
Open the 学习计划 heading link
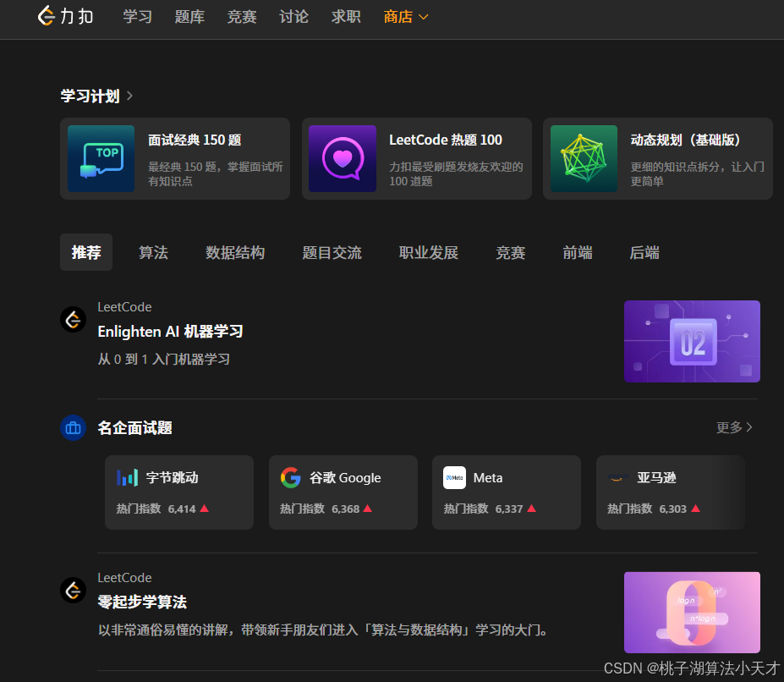click(x=90, y=96)
